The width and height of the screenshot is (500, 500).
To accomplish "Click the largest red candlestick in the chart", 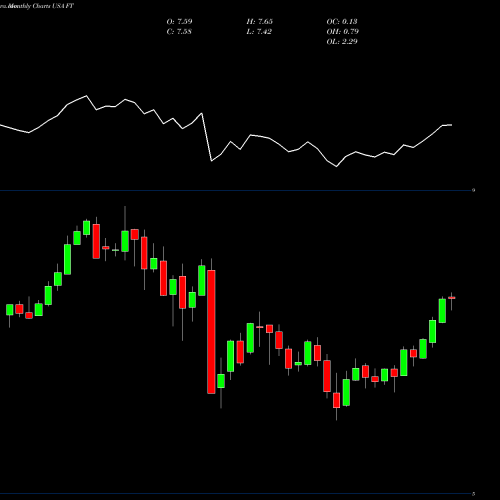I will 211,332.
